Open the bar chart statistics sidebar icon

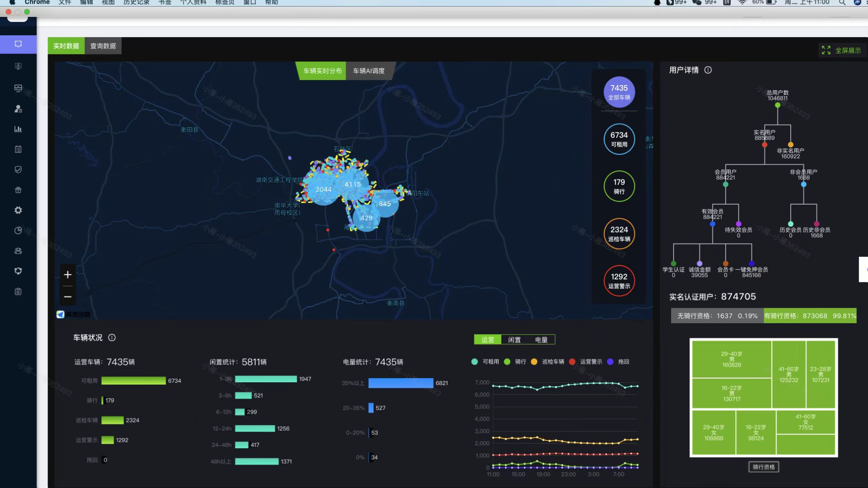tap(18, 129)
